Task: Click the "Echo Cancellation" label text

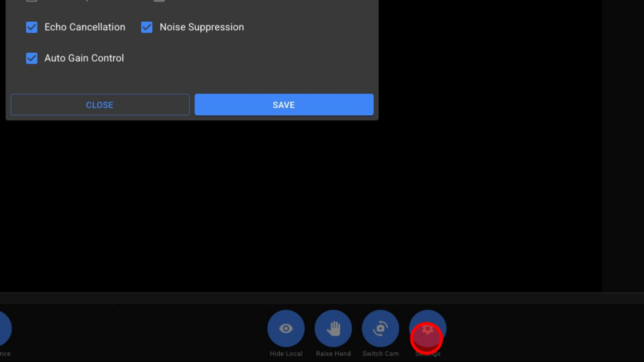Action: pos(85,27)
